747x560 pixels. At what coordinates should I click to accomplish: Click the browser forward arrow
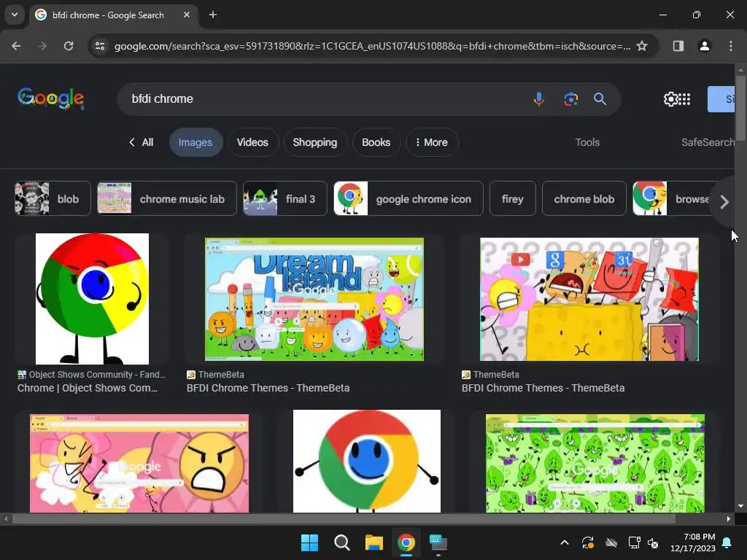coord(42,46)
